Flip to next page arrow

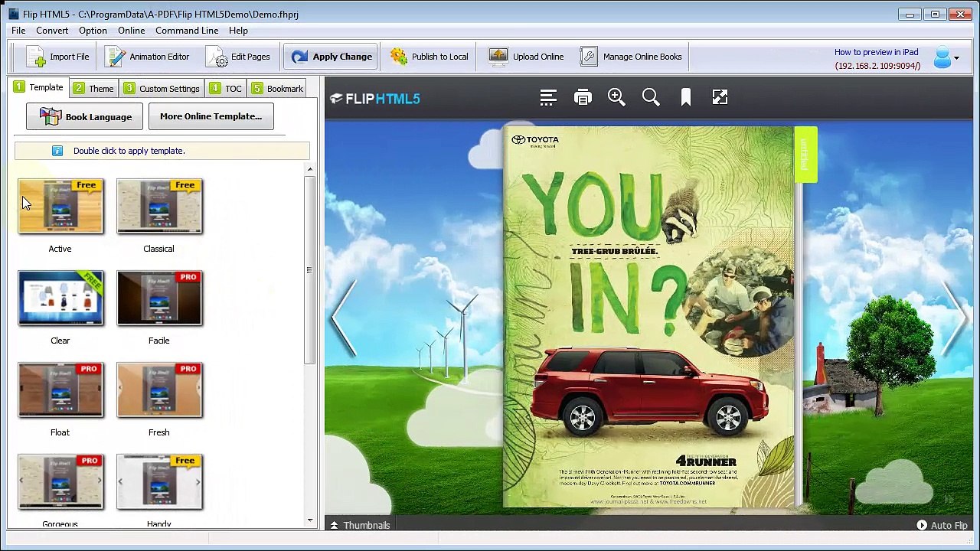coord(955,318)
